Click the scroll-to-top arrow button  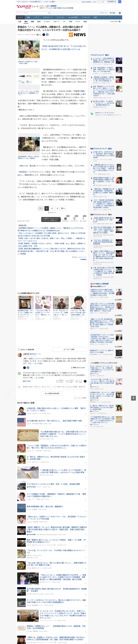coord(133,398)
